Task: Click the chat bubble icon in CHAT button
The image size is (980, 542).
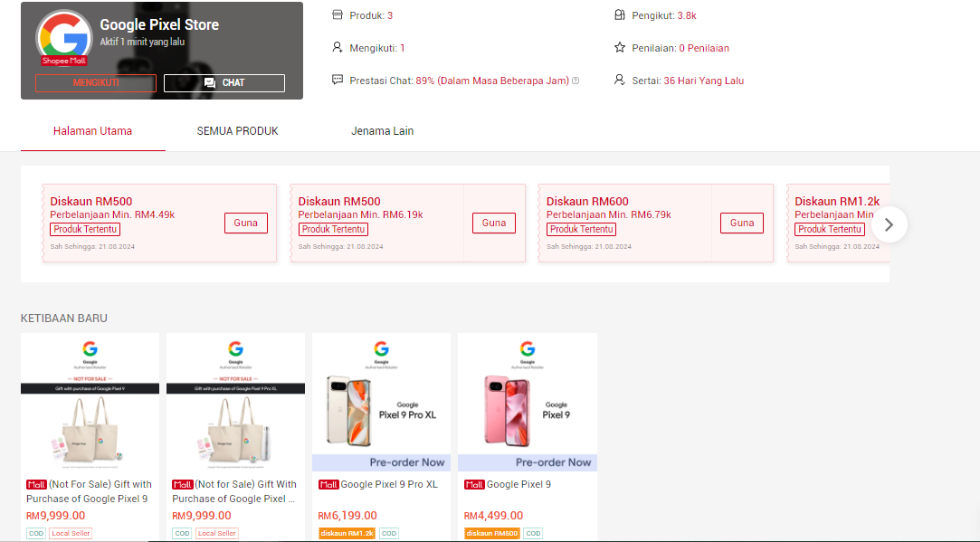Action: [x=210, y=82]
